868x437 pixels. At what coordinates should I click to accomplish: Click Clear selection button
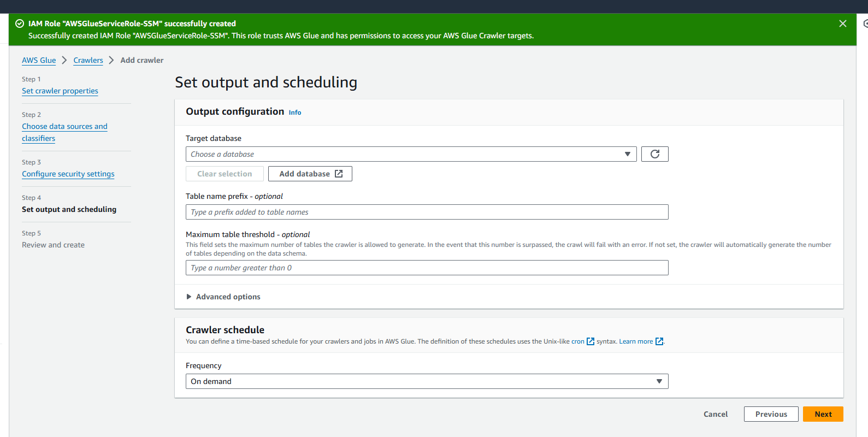pos(225,174)
